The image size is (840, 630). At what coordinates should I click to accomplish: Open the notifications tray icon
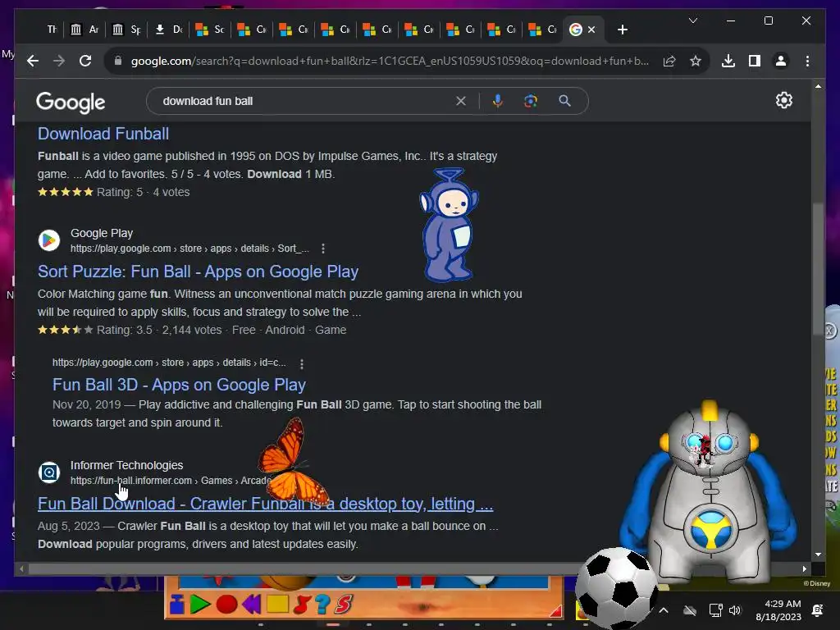pos(818,610)
